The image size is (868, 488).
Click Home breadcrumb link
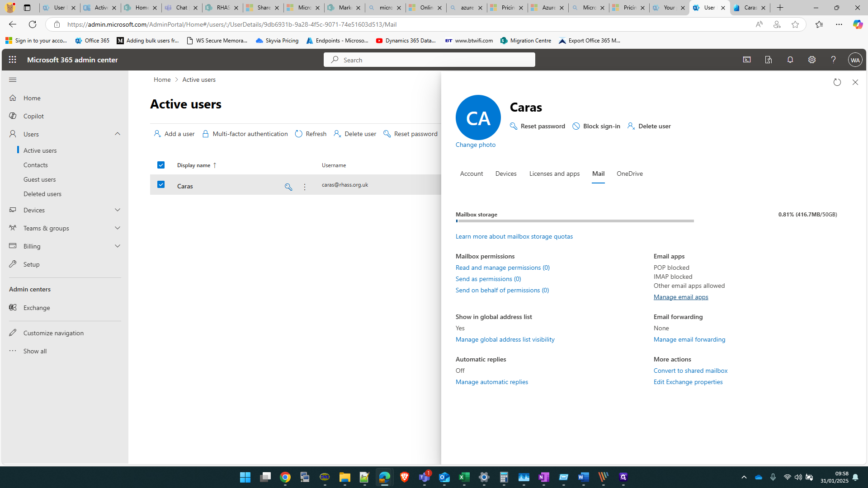(162, 80)
